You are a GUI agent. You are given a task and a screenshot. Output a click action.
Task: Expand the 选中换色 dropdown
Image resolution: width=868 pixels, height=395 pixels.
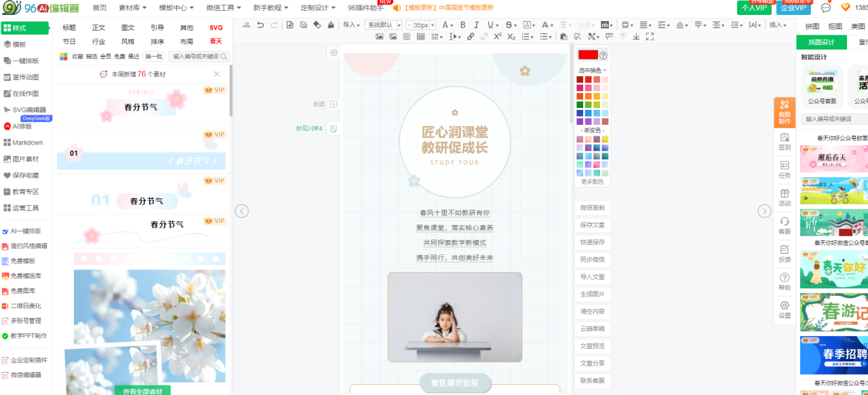click(x=592, y=71)
